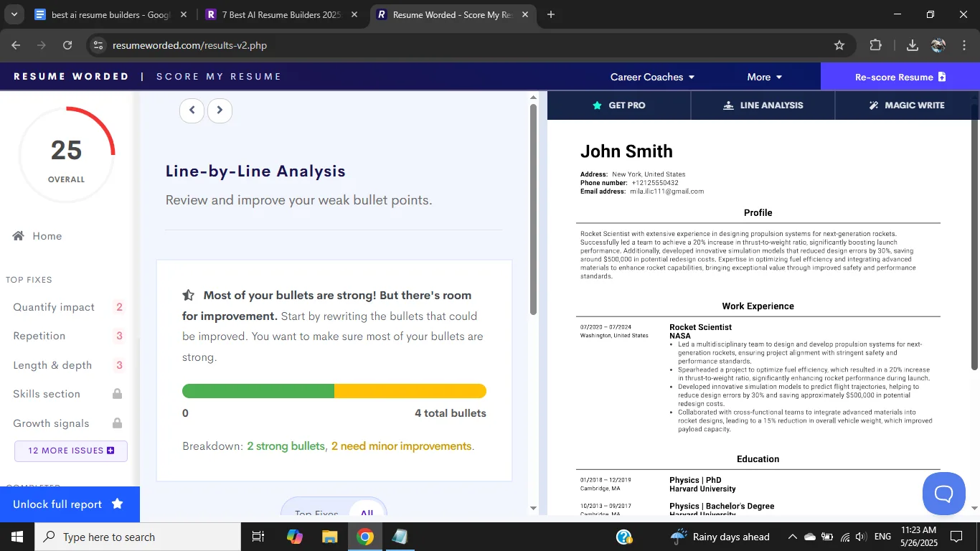Viewport: 980px width, 551px height.
Task: Expand the Career Coaches dropdown
Action: tap(652, 77)
